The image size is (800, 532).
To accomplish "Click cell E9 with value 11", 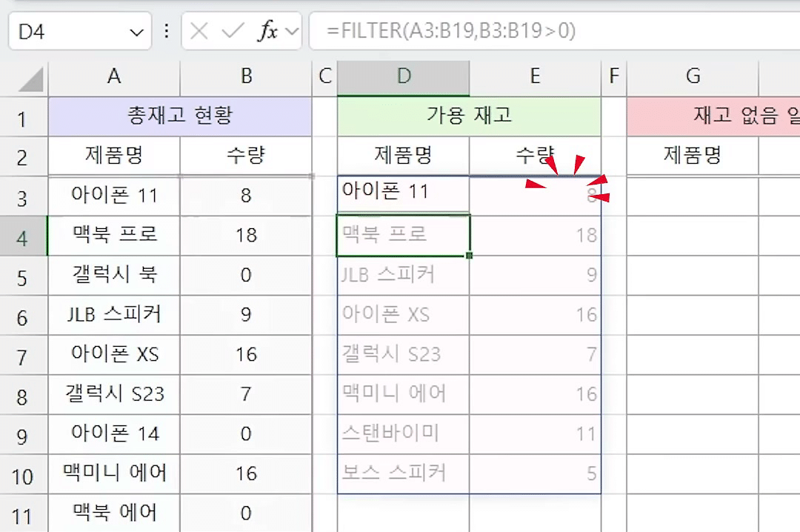I will click(535, 435).
